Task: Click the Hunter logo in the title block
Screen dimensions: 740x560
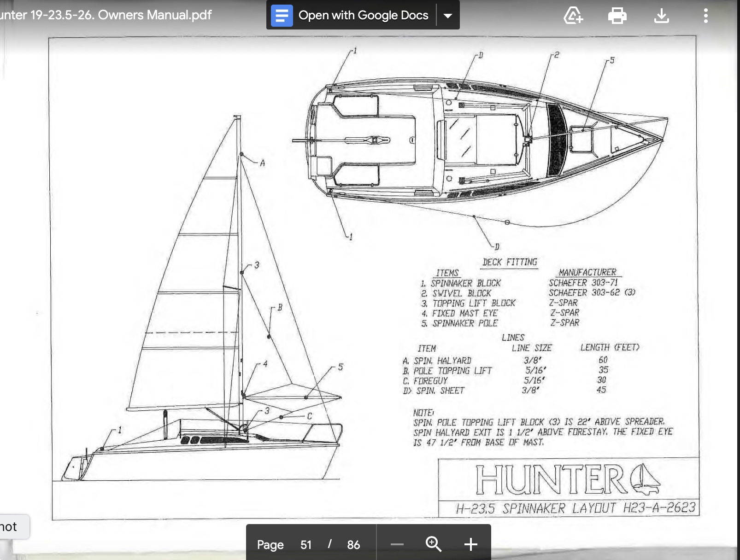Action: [568, 480]
